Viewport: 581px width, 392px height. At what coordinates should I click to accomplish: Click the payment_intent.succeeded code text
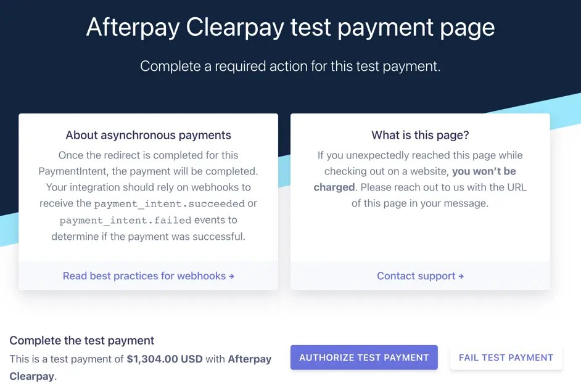tap(169, 203)
